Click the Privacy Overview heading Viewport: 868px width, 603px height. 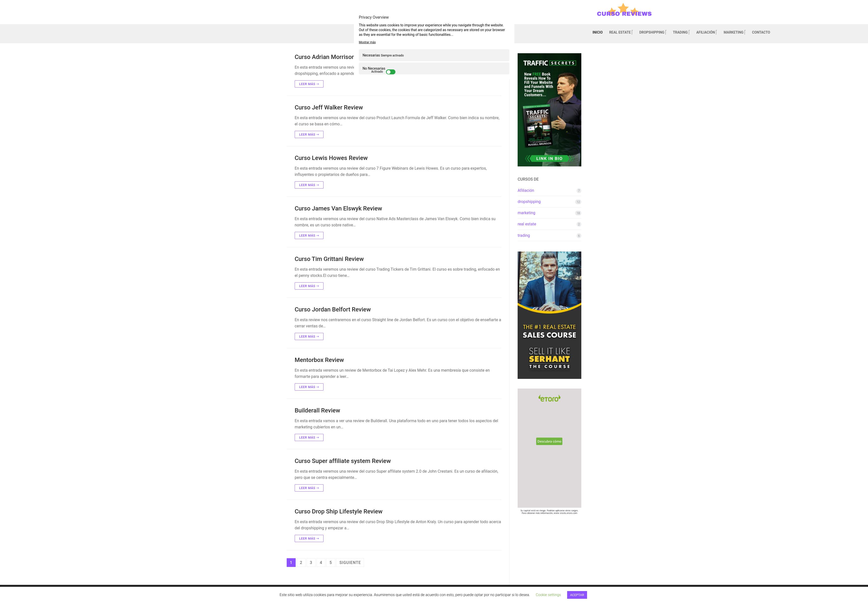click(x=374, y=17)
